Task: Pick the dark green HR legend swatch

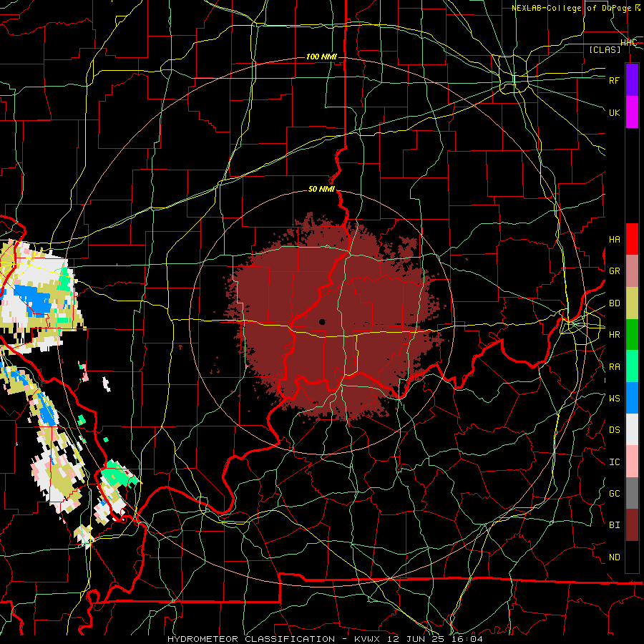Action: [x=632, y=334]
